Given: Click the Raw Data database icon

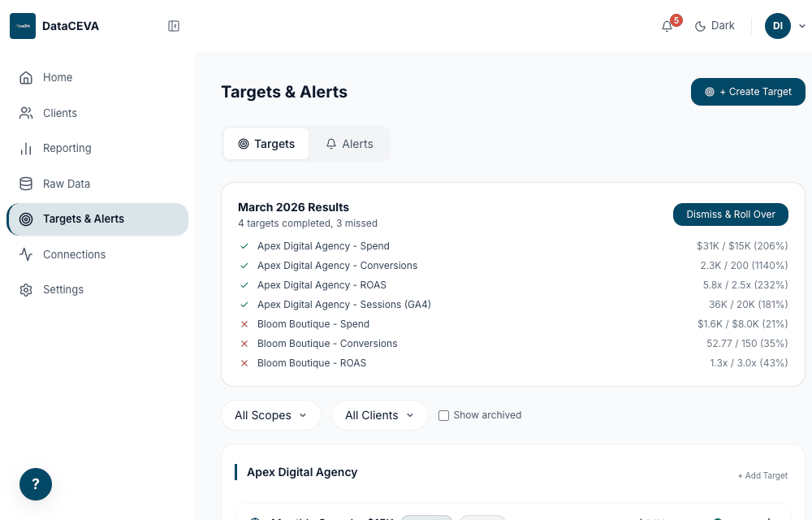Looking at the screenshot, I should click(26, 184).
